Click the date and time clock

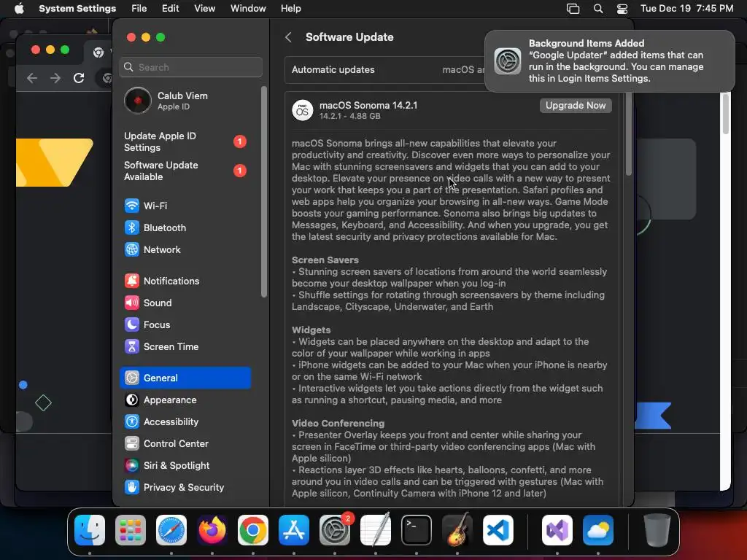(686, 9)
